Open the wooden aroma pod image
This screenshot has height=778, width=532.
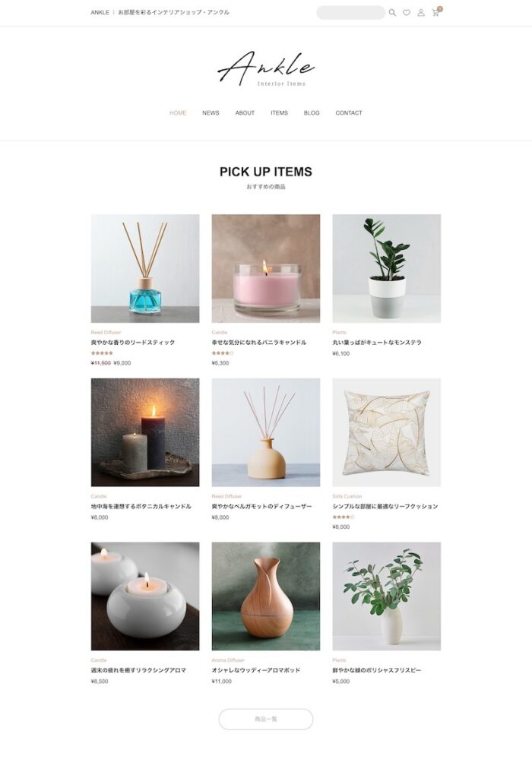point(266,596)
